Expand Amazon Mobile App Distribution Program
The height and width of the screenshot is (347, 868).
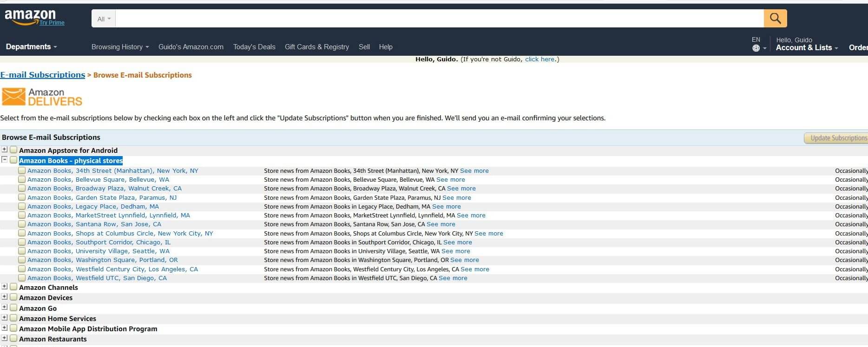pos(5,328)
